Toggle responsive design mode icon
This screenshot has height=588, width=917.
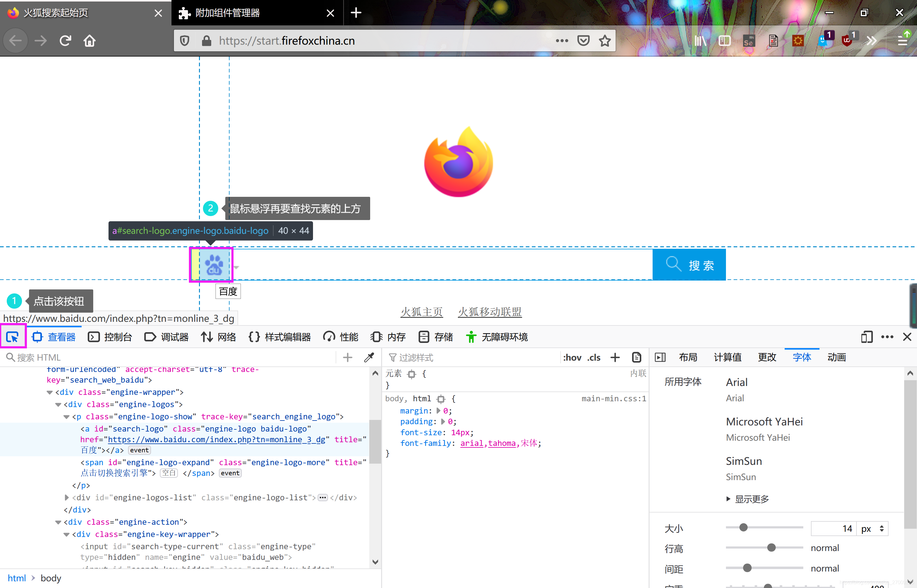pos(867,337)
